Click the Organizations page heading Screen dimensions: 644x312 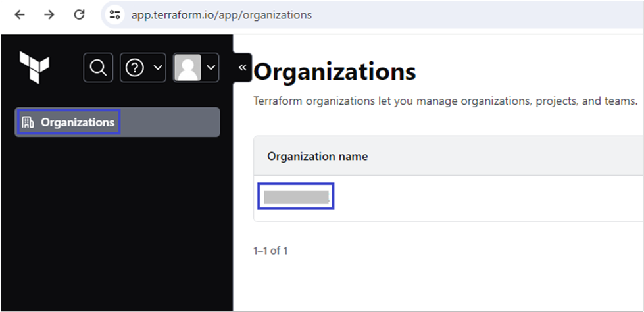(x=335, y=72)
